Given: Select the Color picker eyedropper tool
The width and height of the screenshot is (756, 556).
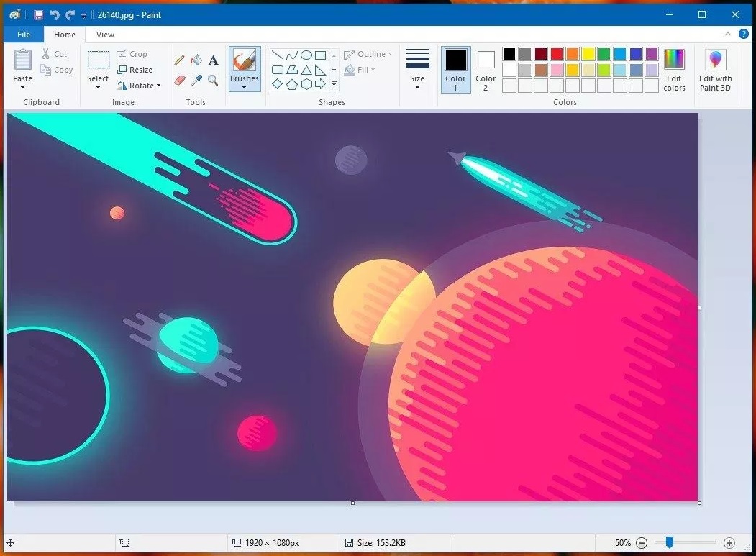Looking at the screenshot, I should coord(196,80).
